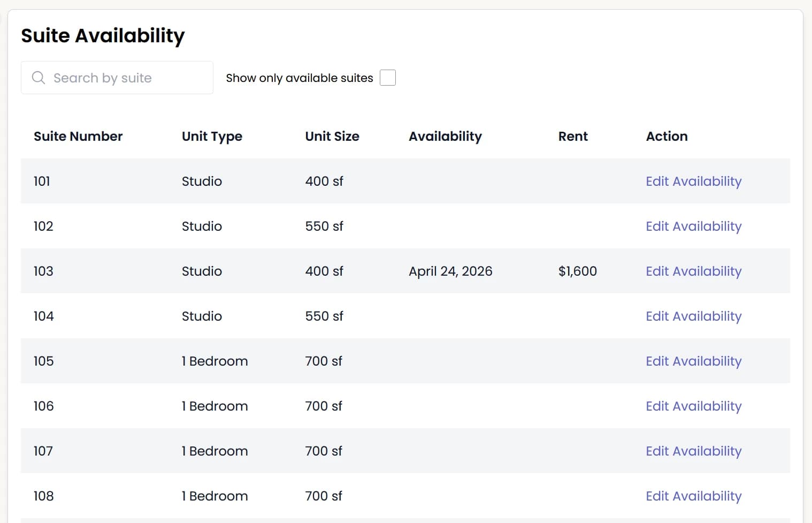Click the $1,600 rent value for suite 103
Screen dimensions: 812x523
tap(578, 271)
